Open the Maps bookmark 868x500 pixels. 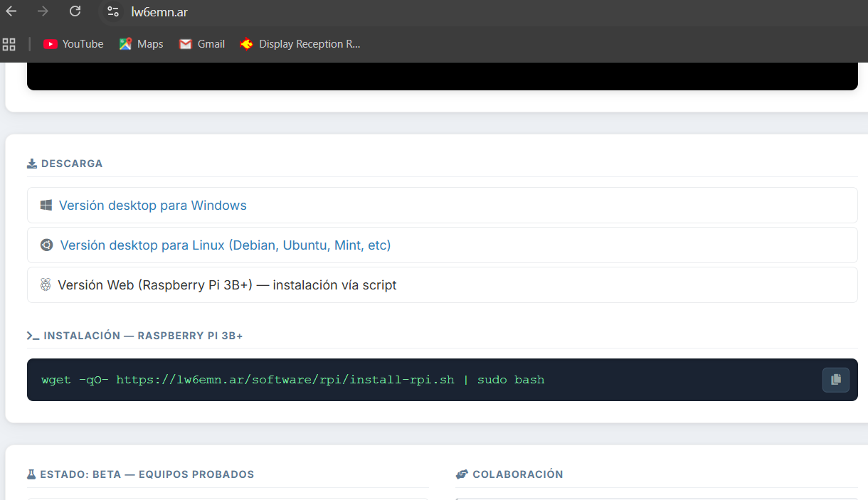(141, 44)
